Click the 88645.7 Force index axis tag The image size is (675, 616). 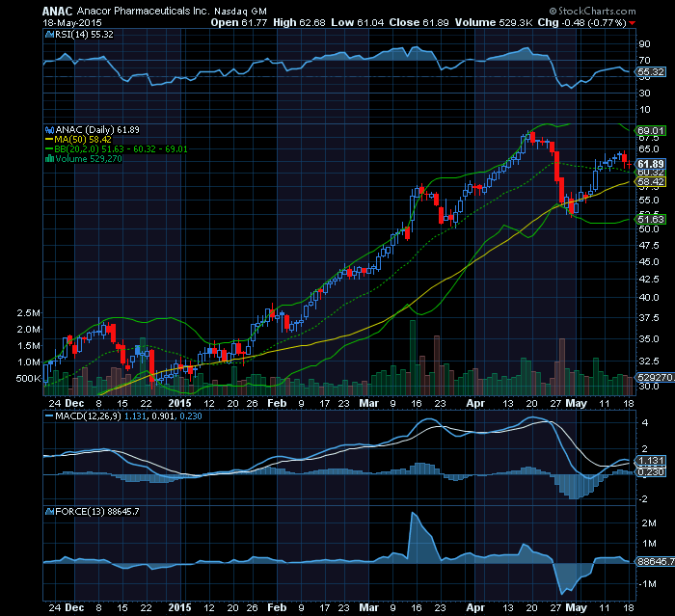[x=655, y=561]
